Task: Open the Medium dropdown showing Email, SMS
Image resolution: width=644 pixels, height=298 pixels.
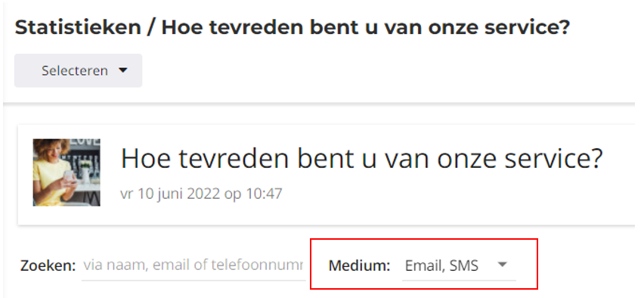Action: point(459,265)
